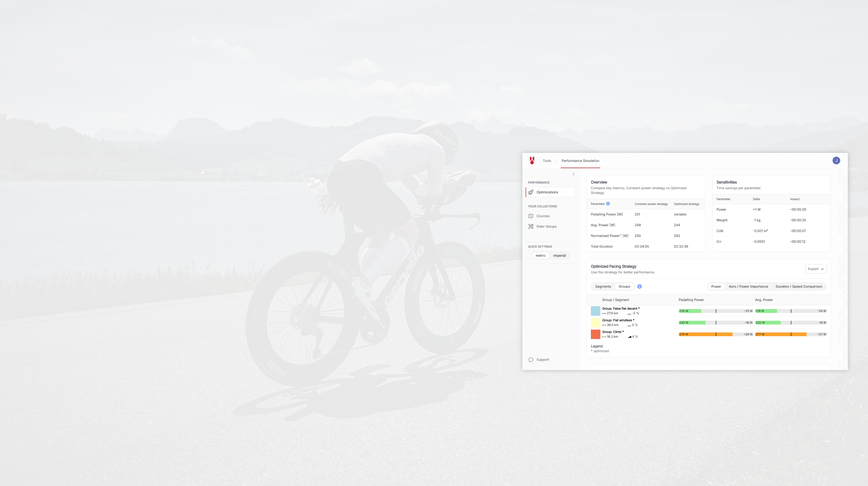This screenshot has height=486, width=868.
Task: Click Climb pedalling power 279 W bar
Action: [705, 334]
